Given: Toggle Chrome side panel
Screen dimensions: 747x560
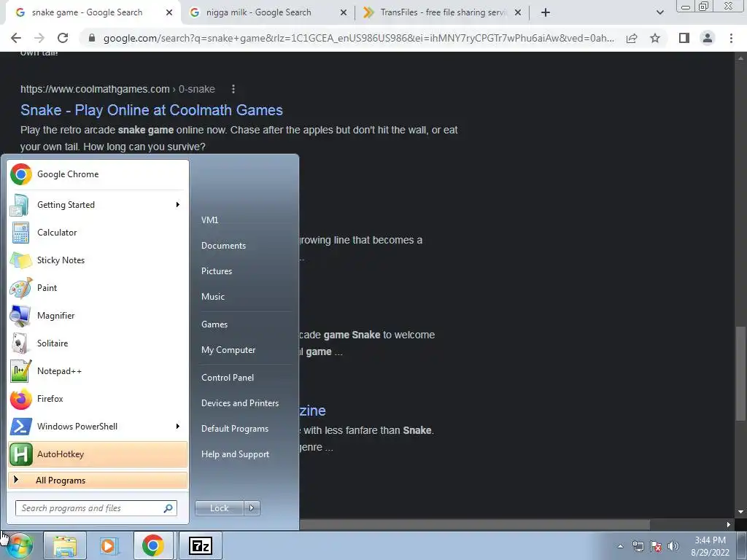Looking at the screenshot, I should 684,38.
